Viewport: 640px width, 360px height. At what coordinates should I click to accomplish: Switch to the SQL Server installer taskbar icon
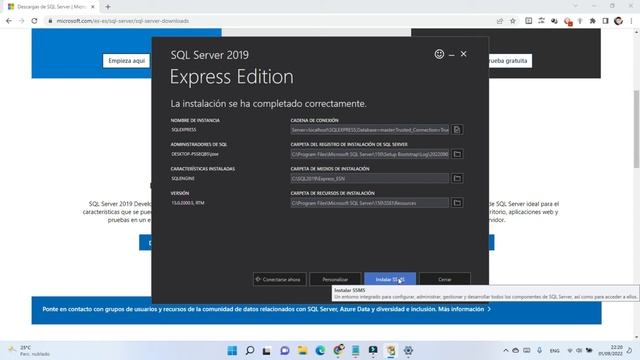coord(391,350)
